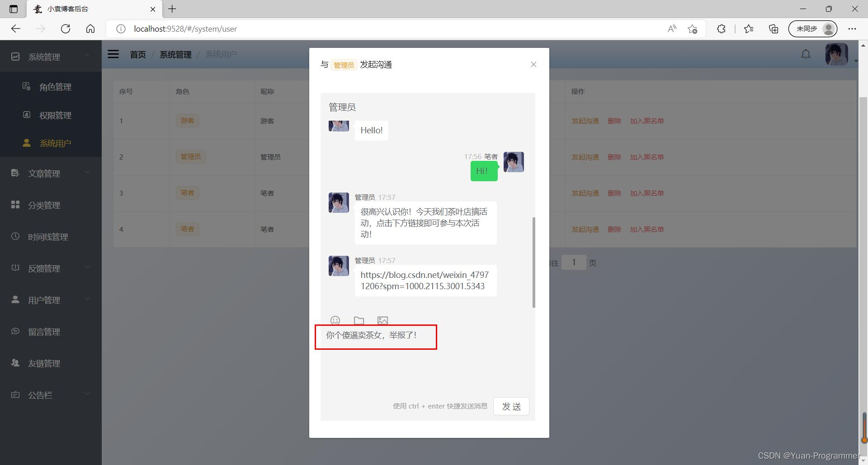Add page to favorites star icon

pos(692,29)
